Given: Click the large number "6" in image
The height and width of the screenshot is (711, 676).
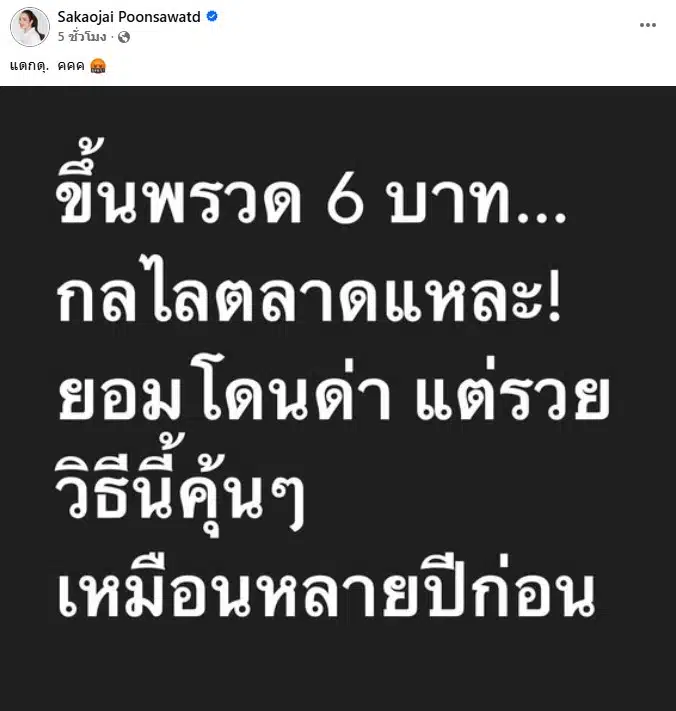Looking at the screenshot, I should (x=345, y=201).
